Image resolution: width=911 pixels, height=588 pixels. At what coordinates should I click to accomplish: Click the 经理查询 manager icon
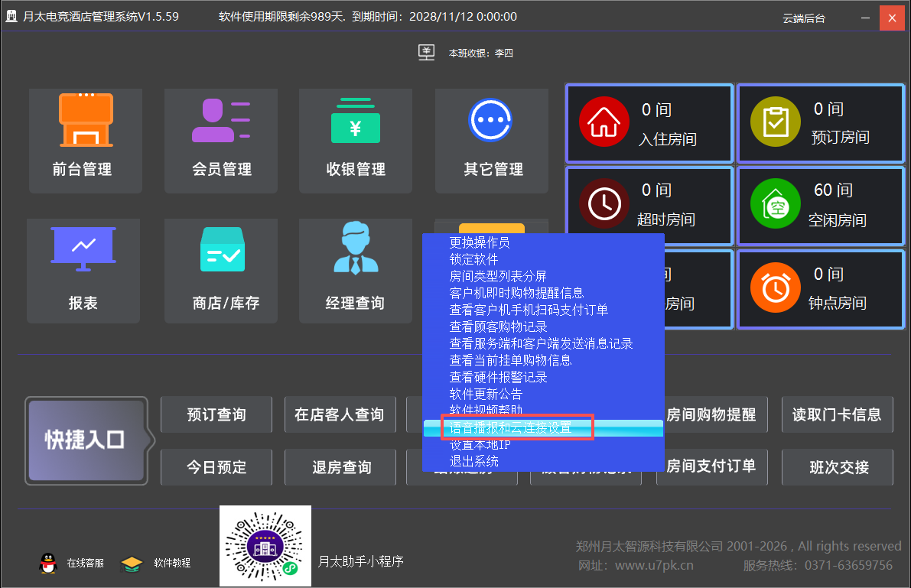click(x=356, y=249)
